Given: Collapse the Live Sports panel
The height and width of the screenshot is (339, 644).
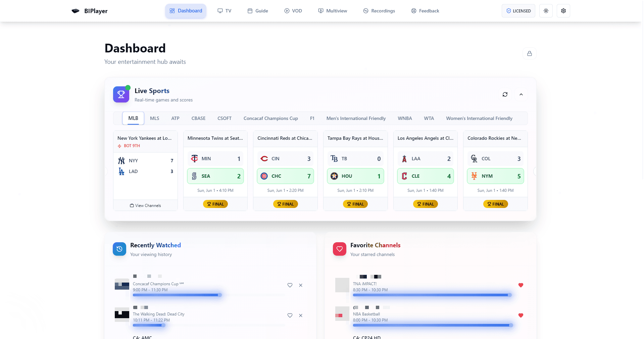Looking at the screenshot, I should pos(521,94).
